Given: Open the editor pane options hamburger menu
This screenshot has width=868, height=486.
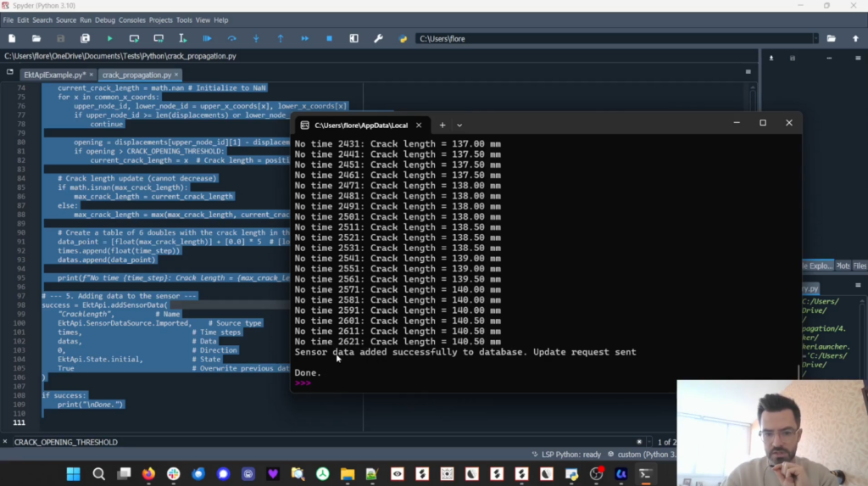Looking at the screenshot, I should pos(748,72).
